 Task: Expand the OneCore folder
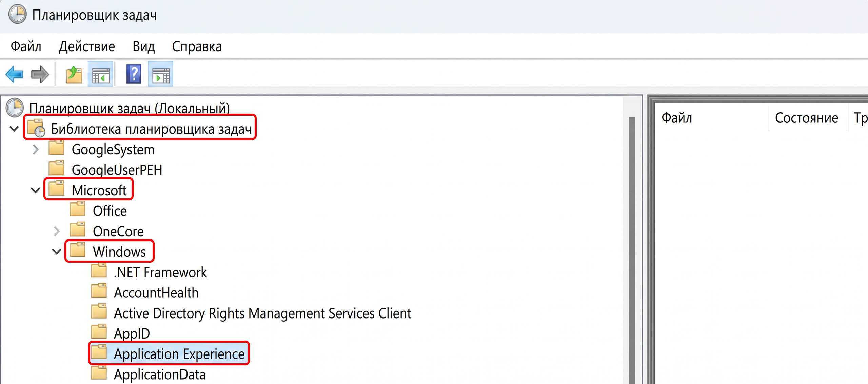[57, 231]
